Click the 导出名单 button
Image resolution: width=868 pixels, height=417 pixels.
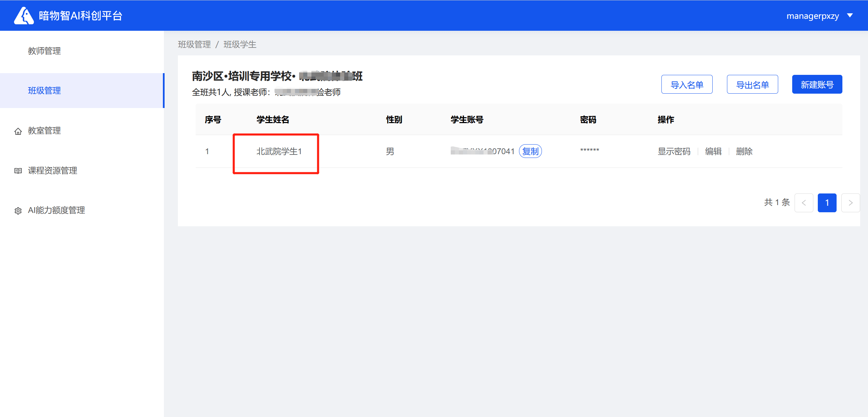coord(752,84)
